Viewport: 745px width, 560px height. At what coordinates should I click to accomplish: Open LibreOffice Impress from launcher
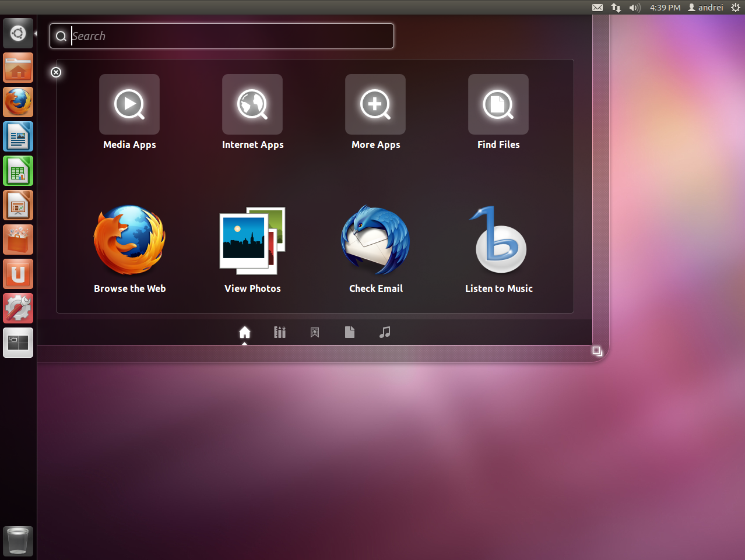(18, 205)
